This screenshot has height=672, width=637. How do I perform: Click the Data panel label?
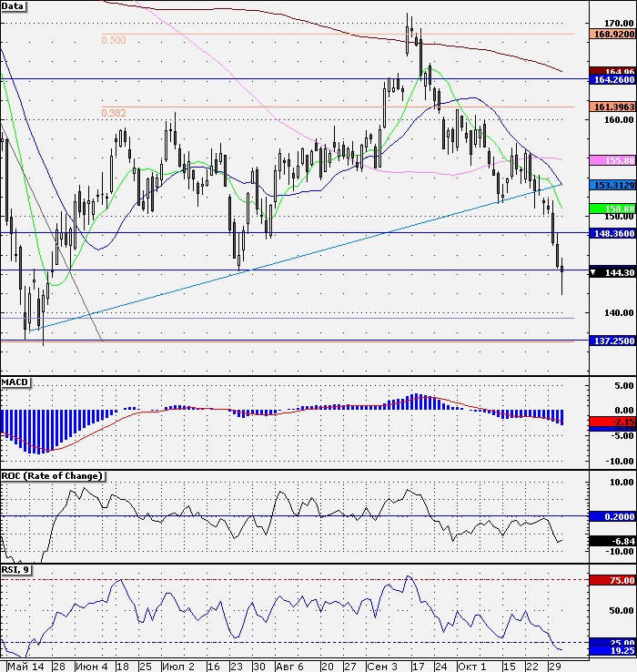click(14, 6)
